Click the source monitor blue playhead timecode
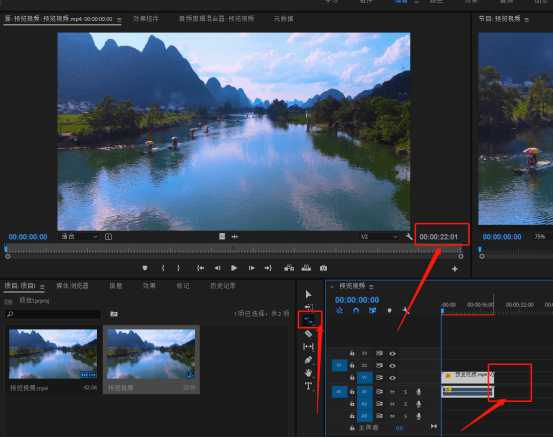This screenshot has width=553, height=438. (28, 237)
